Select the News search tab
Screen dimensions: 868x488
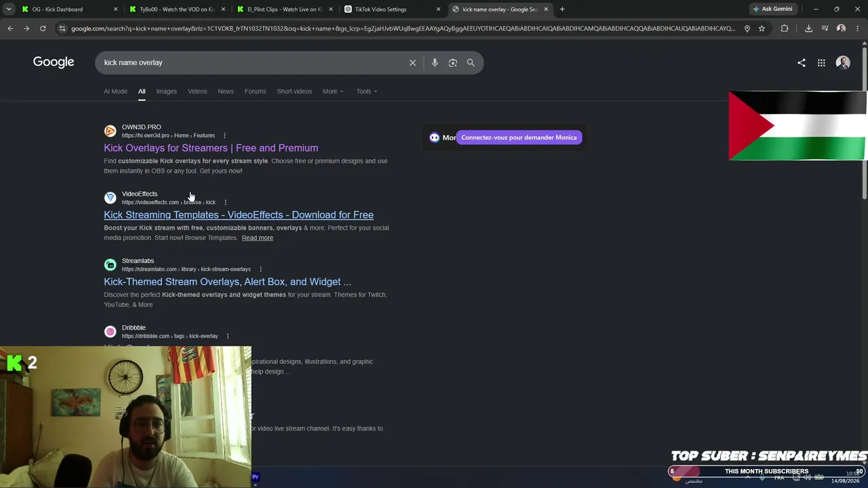coord(226,91)
